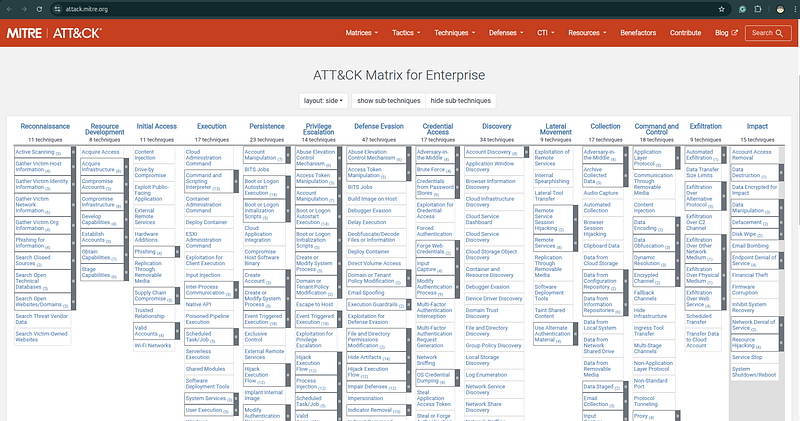
Task: Open the Techniques dropdown menu
Action: [455, 33]
